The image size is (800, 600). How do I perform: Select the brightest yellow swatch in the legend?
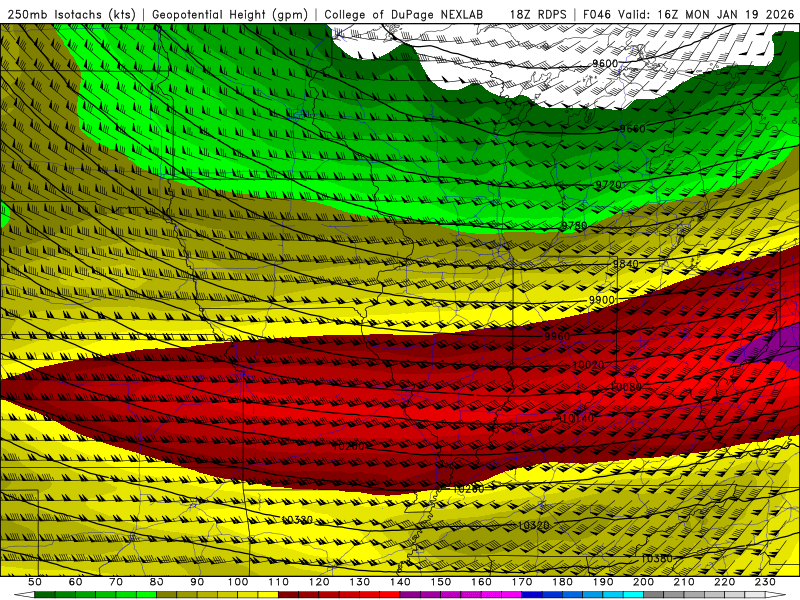pos(268,595)
